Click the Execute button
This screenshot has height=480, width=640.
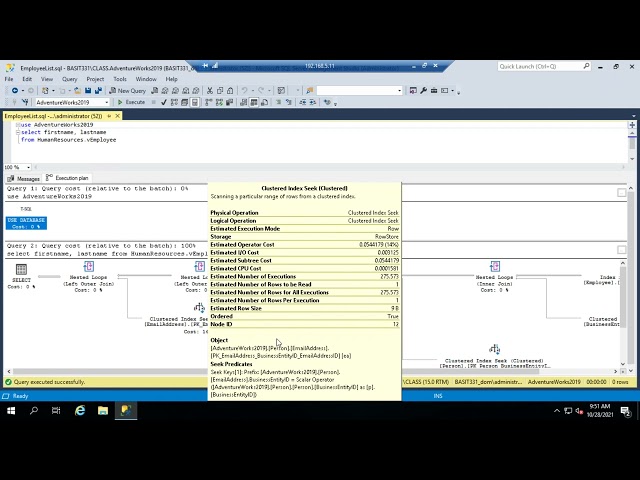(x=131, y=102)
